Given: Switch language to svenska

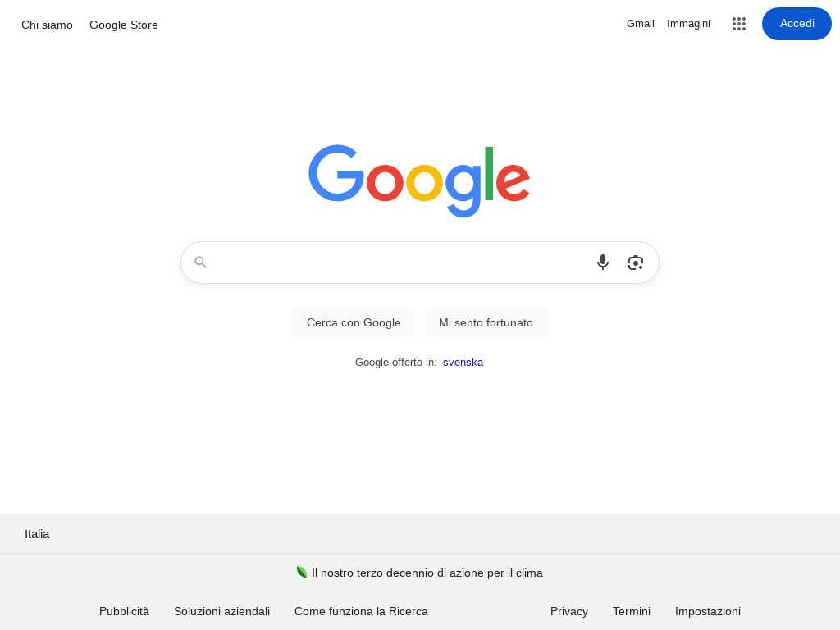Looking at the screenshot, I should click(463, 362).
